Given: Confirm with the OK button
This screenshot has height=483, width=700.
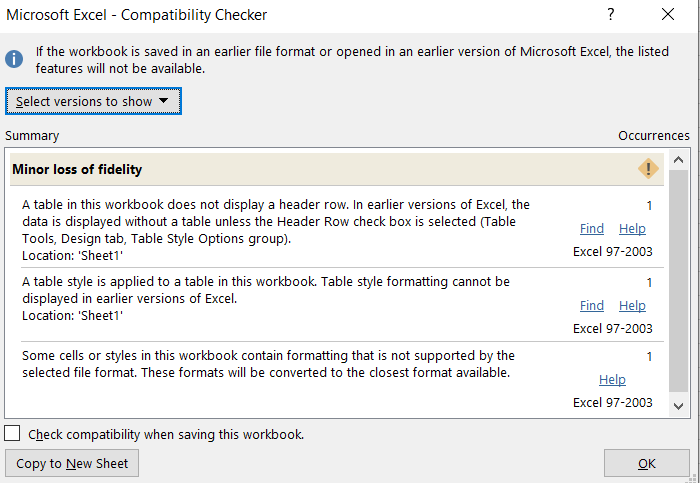Looking at the screenshot, I should 646,463.
